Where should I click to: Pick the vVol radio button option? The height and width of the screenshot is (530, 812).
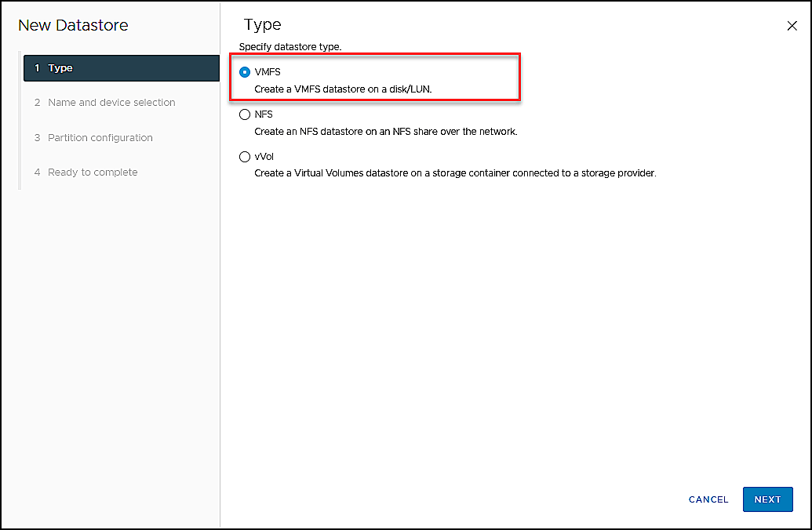tap(245, 157)
